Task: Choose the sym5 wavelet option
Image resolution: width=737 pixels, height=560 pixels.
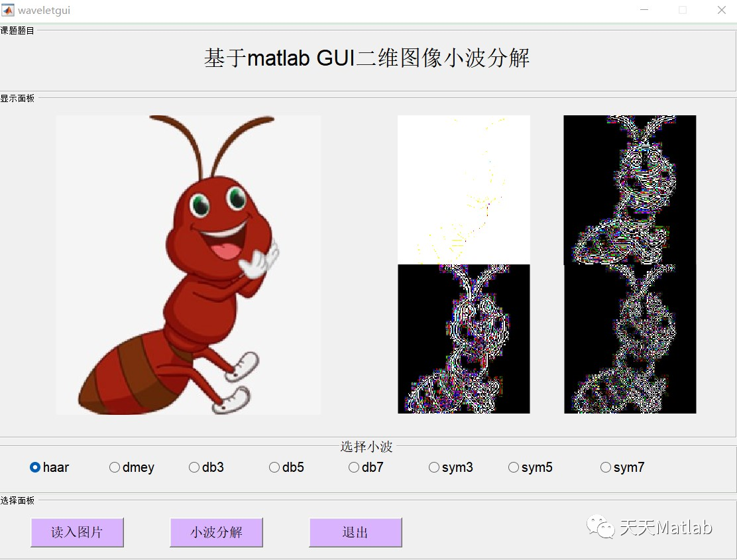Action: pos(513,467)
